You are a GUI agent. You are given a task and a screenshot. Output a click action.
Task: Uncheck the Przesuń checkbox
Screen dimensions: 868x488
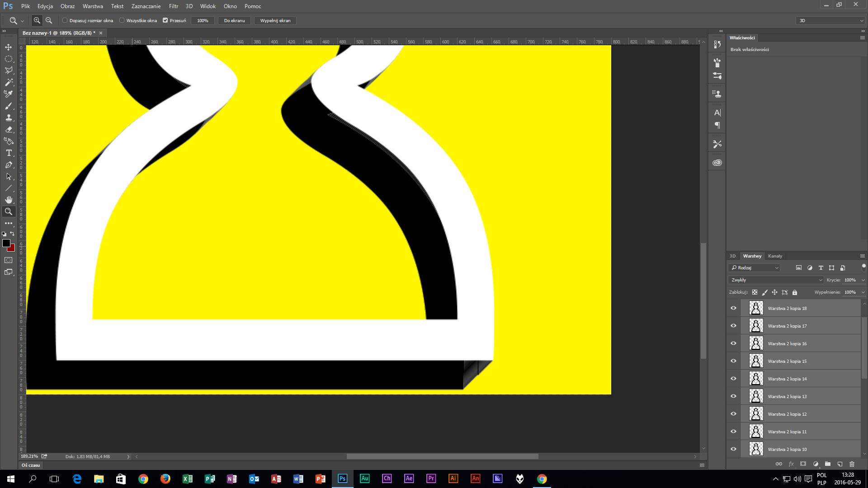point(165,20)
